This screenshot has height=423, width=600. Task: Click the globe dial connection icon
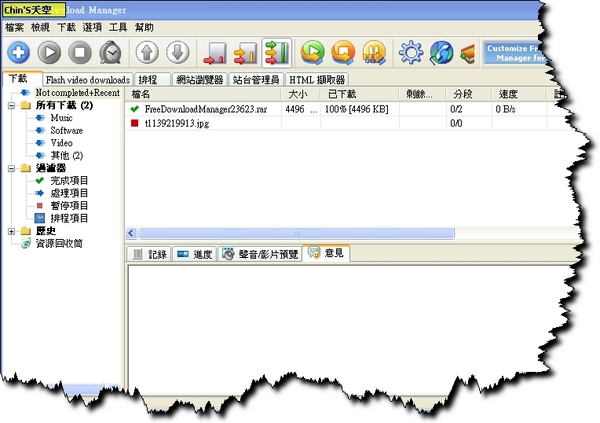pos(441,52)
